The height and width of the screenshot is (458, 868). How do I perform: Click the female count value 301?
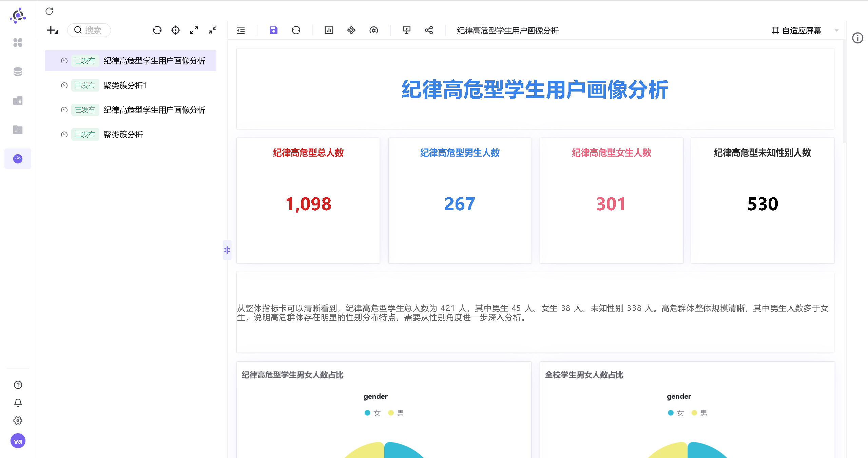611,204
